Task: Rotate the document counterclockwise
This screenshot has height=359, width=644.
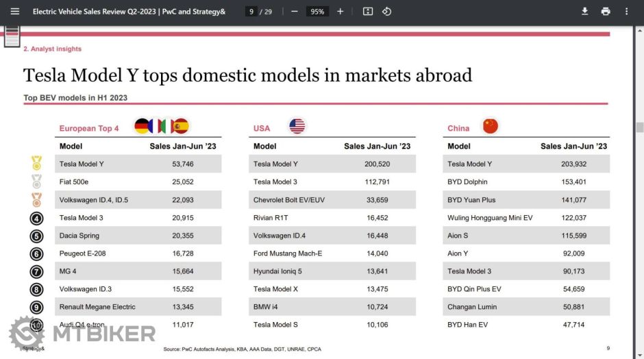Action: point(386,12)
